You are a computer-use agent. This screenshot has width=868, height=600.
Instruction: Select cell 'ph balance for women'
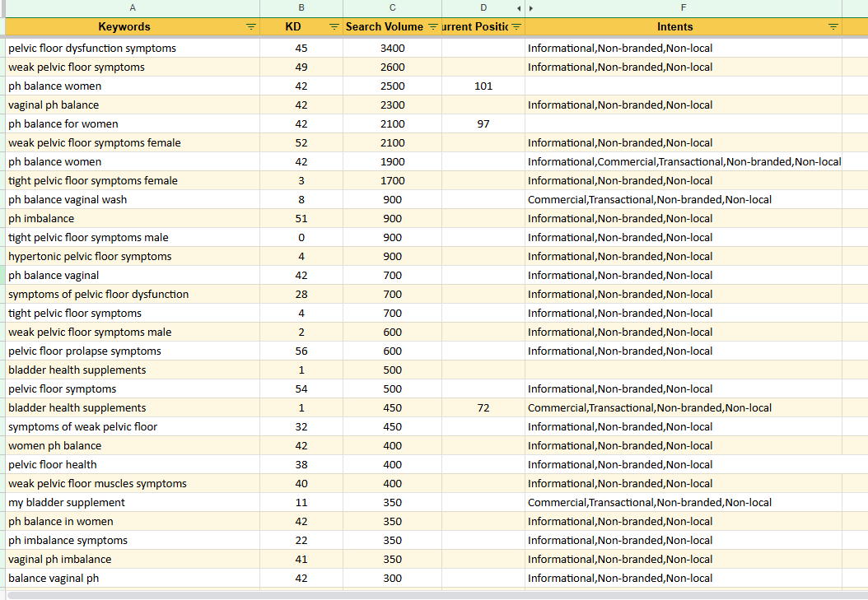click(x=133, y=124)
